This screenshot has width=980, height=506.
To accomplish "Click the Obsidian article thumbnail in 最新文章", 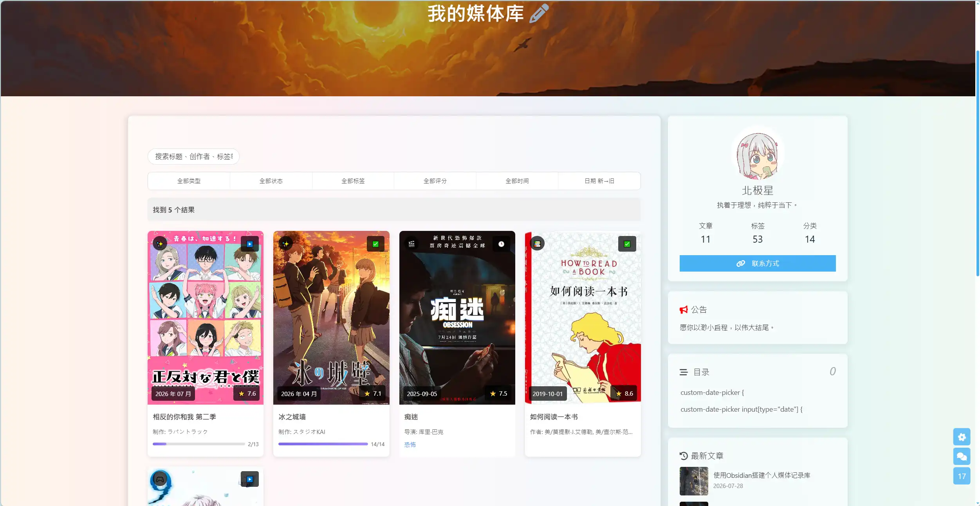I will [x=694, y=481].
